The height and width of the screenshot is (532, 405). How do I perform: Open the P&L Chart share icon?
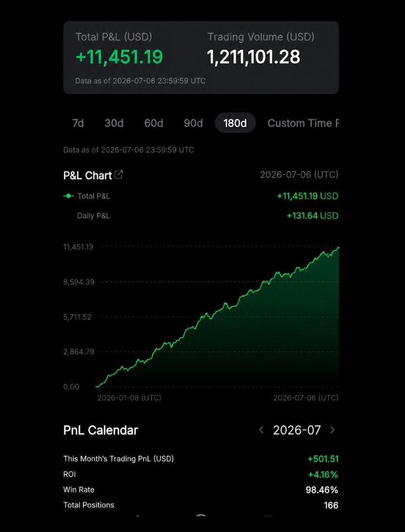click(x=118, y=175)
